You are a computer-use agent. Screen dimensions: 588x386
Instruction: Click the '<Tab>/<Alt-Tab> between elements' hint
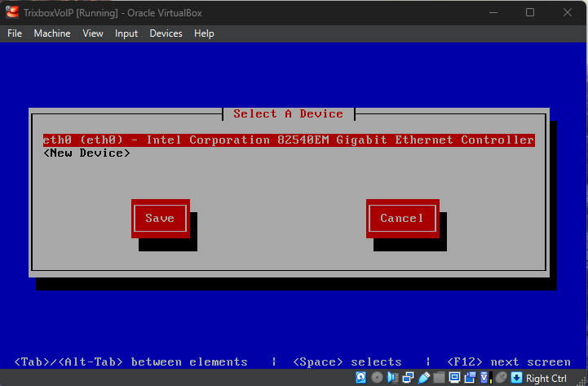tap(130, 362)
